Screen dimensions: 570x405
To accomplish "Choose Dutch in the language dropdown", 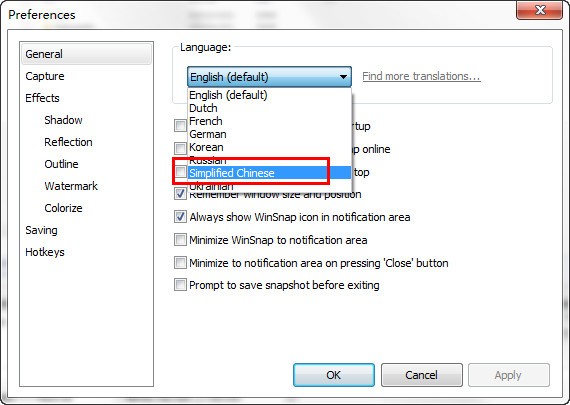I will (269, 108).
